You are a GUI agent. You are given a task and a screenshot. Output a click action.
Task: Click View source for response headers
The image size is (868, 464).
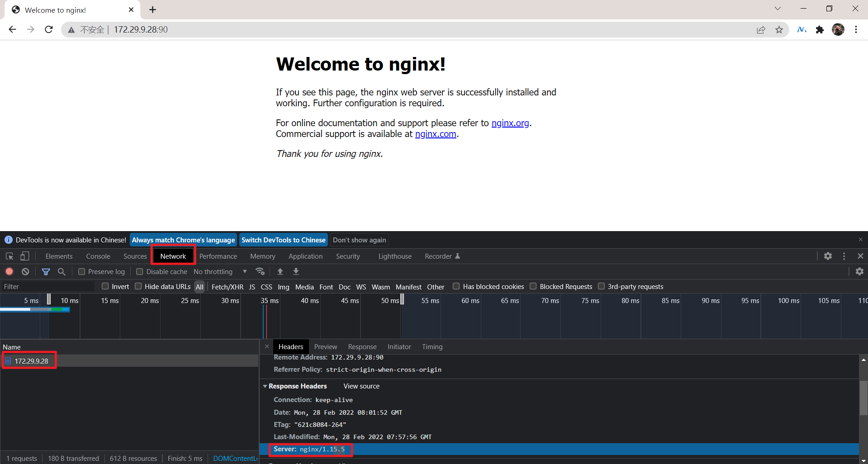pos(361,386)
